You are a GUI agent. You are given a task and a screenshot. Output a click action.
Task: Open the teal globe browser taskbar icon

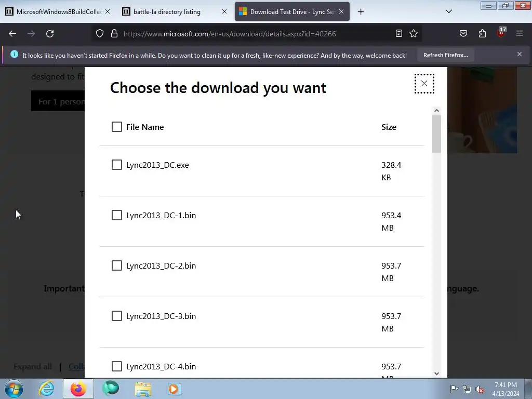pos(111,389)
